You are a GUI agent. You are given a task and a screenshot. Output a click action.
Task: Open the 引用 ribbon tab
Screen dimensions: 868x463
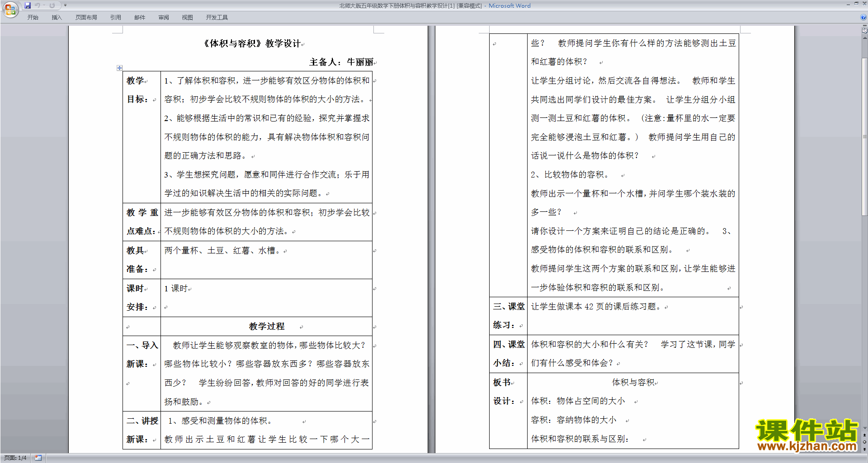[x=116, y=17]
